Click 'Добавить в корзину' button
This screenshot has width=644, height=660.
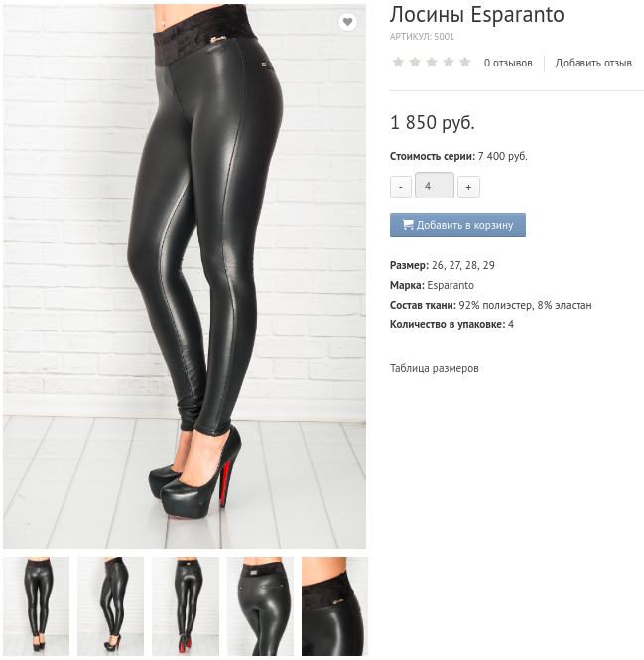[x=457, y=225]
